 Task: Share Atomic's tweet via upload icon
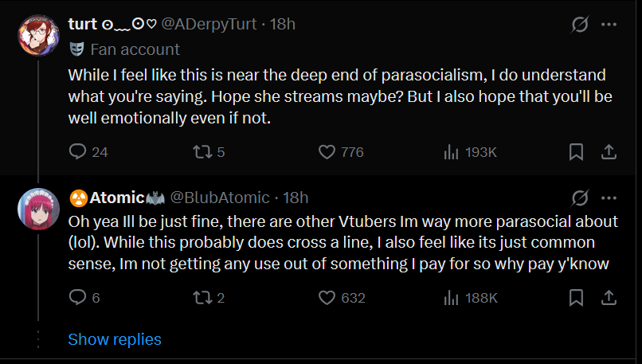click(x=609, y=298)
